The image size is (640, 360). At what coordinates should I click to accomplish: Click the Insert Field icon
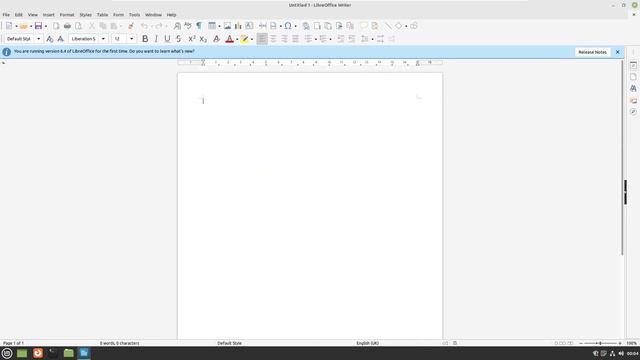pos(273,26)
